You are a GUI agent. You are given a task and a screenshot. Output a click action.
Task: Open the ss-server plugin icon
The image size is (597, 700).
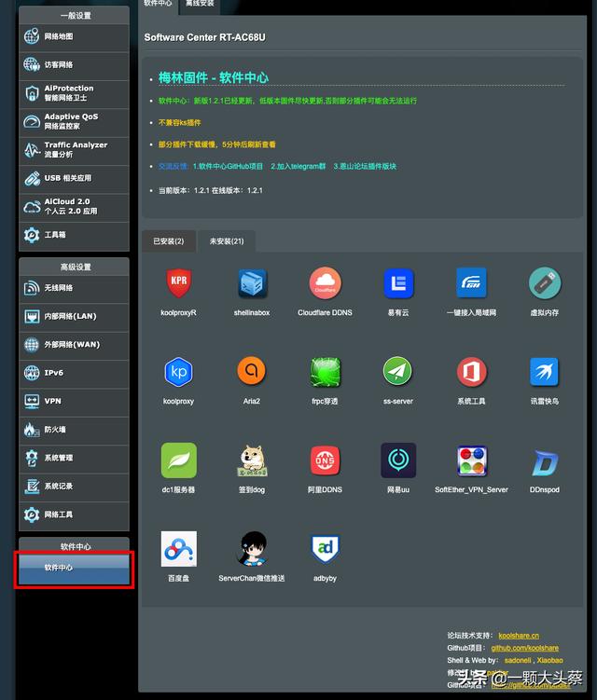click(x=397, y=371)
